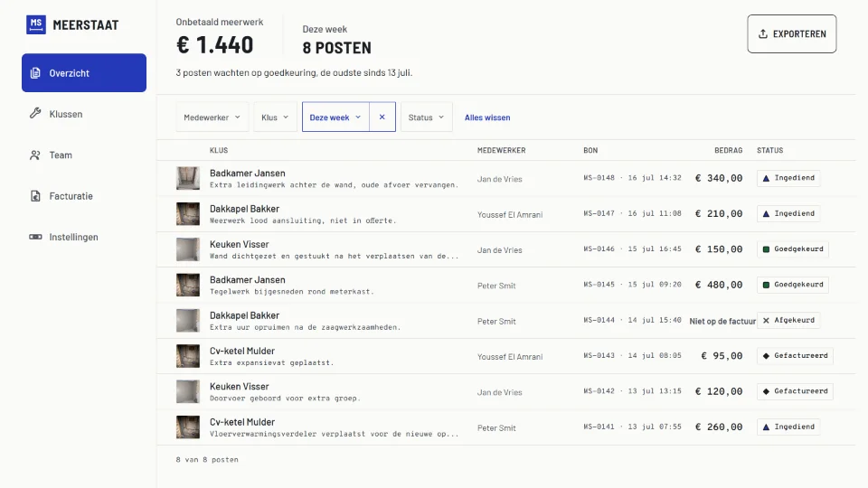Click Peter Smit in MS-0145 row
This screenshot has width=868, height=488.
point(496,286)
